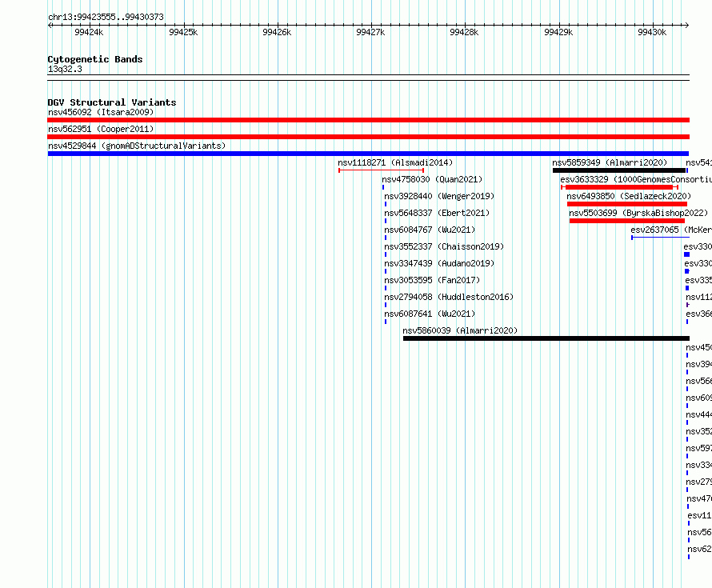
Task: Select nsv3347439 (Audano2019) label
Action: click(x=439, y=263)
